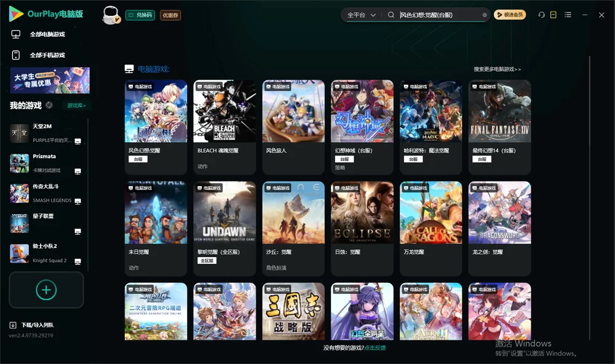Open the FINAL FANTASY XIV cover
This screenshot has width=615, height=364.
pos(499,111)
